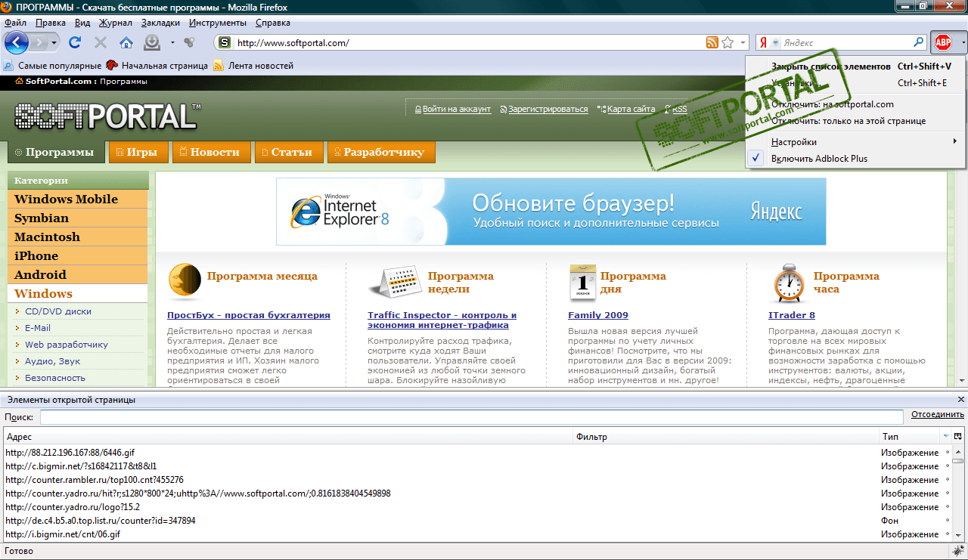This screenshot has height=560, width=968.
Task: Open the Карта сайта link
Action: tap(631, 109)
